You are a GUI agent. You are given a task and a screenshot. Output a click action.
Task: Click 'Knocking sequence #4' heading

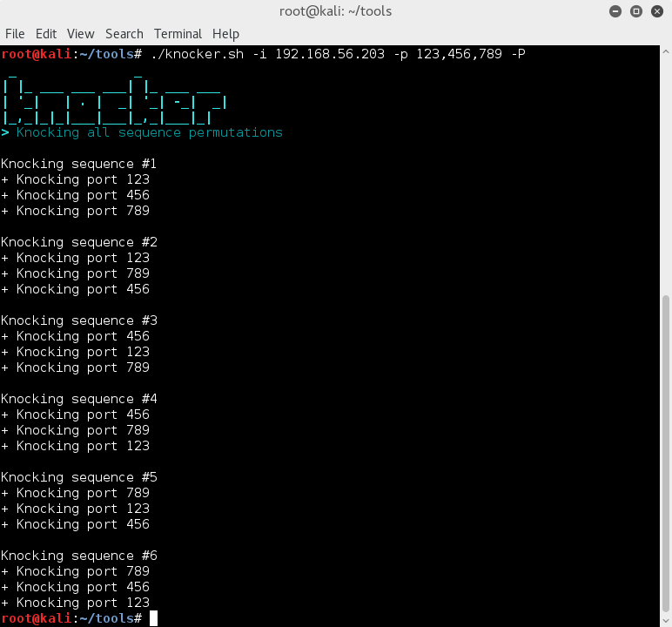pyautogui.click(x=79, y=399)
